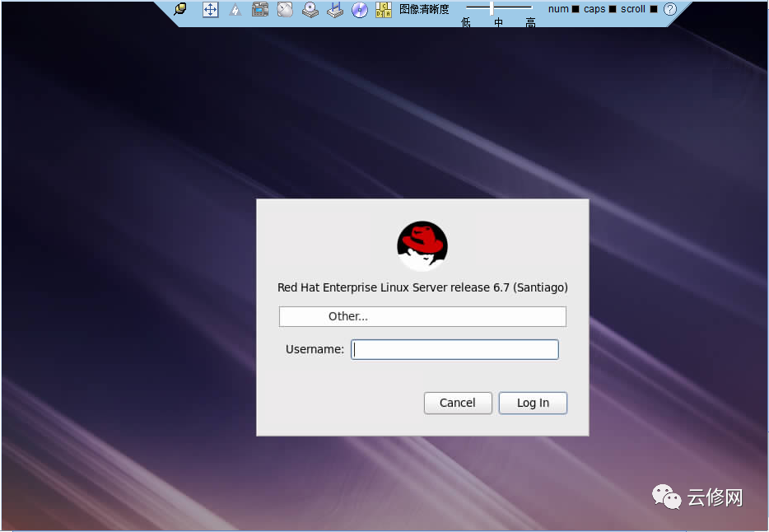Click the four-arrow full screen icon
Screen dimensions: 769x532
(x=211, y=9)
